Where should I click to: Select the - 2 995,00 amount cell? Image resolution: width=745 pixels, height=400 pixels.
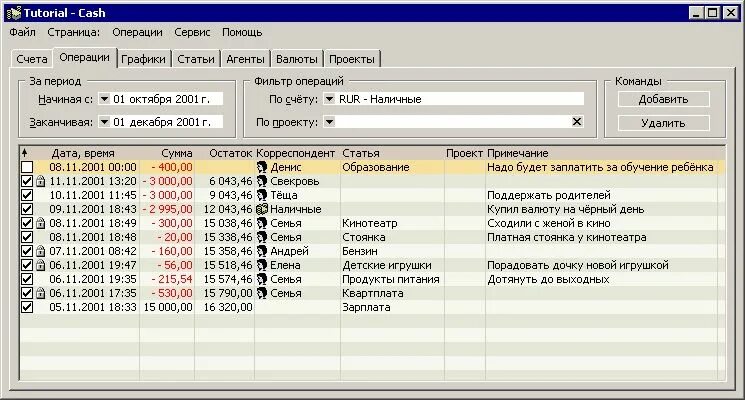167,209
